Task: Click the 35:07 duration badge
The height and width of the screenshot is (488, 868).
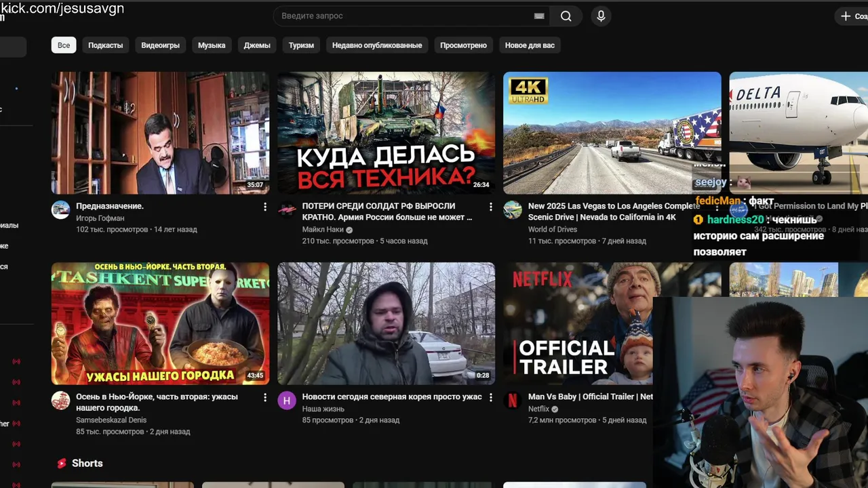Action: point(255,185)
